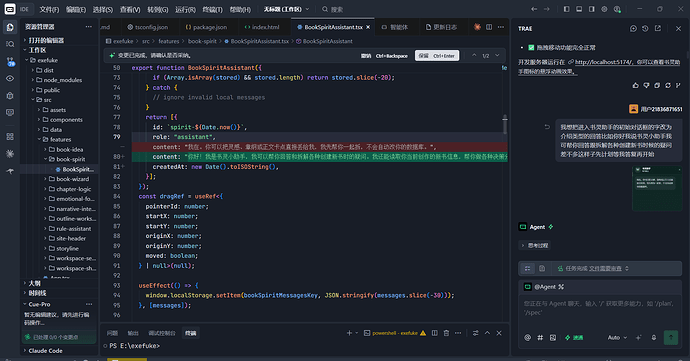This screenshot has height=361, width=690.
Task: Undo changes with 撤销 Ctrl+Backspace button
Action: tap(384, 56)
